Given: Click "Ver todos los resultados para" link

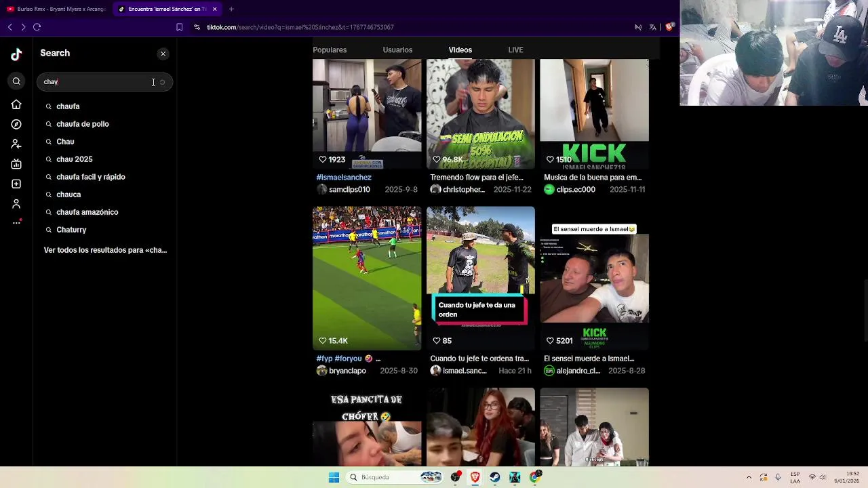Looking at the screenshot, I should (x=105, y=250).
